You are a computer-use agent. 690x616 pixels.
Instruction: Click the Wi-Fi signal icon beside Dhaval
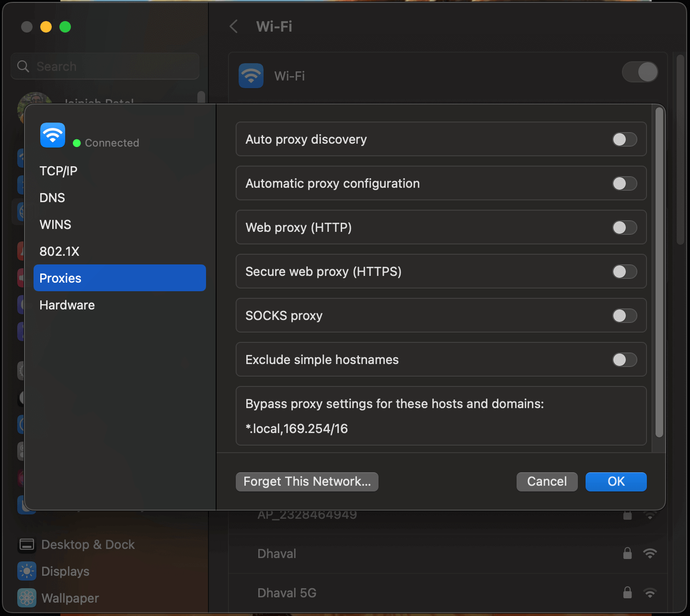click(x=651, y=554)
